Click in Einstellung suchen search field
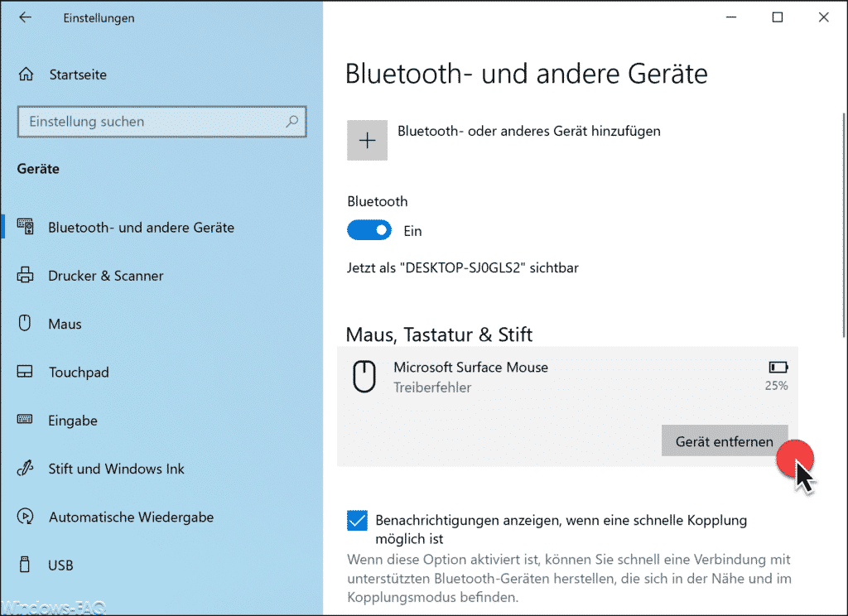Viewport: 848px width, 616px height. (161, 122)
